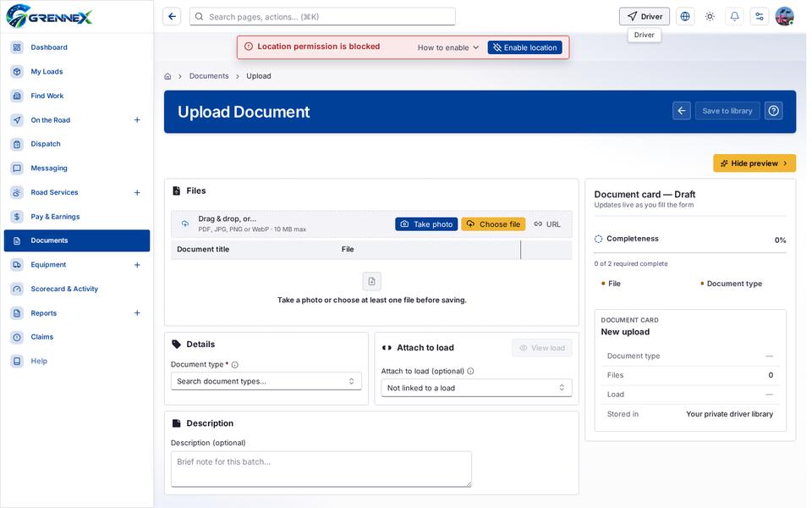Click the Claims sidebar icon
Image resolution: width=812 pixels, height=508 pixels.
pyautogui.click(x=17, y=337)
